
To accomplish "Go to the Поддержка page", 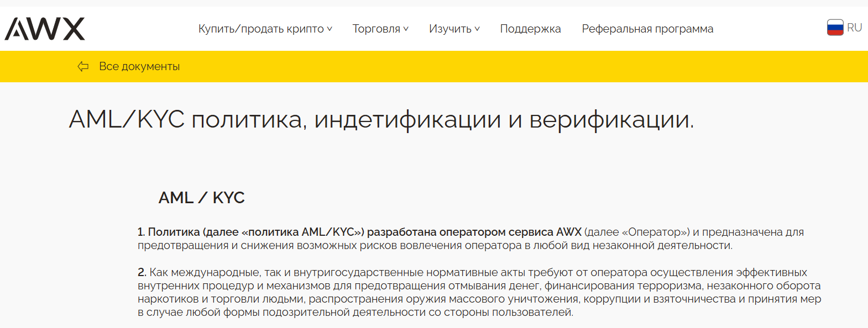I will (x=530, y=29).
